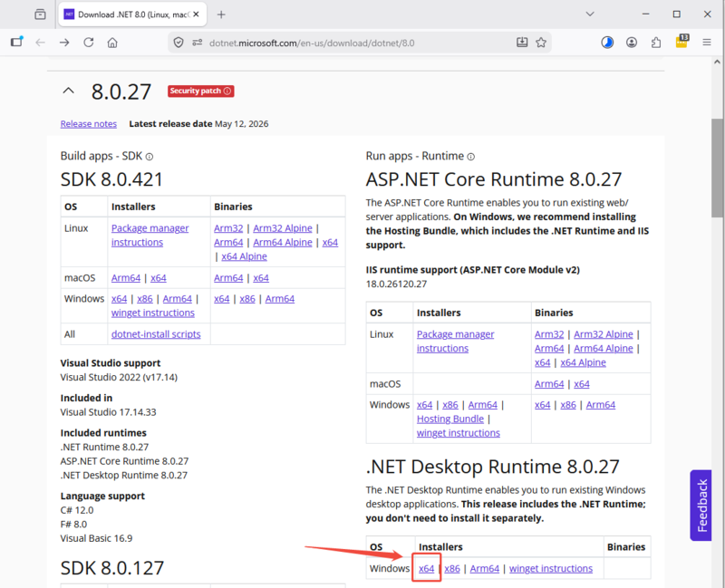Select the SDK 8.0.127 heading
725x588 pixels.
[x=111, y=568]
